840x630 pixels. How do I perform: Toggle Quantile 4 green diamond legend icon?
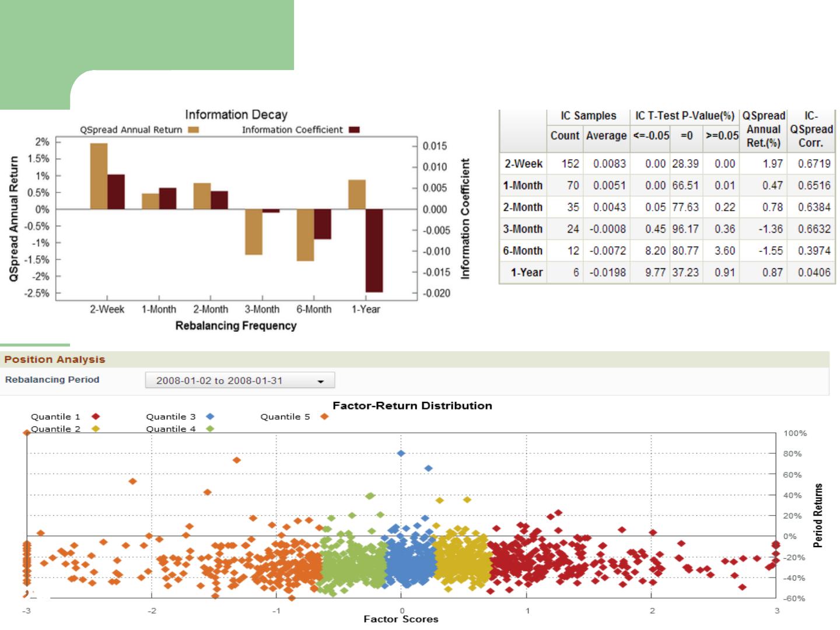(x=210, y=429)
